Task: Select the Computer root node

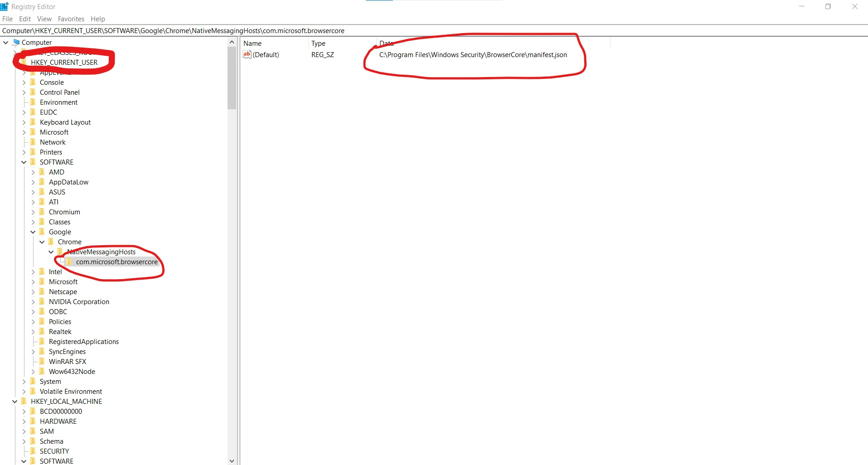Action: (37, 43)
